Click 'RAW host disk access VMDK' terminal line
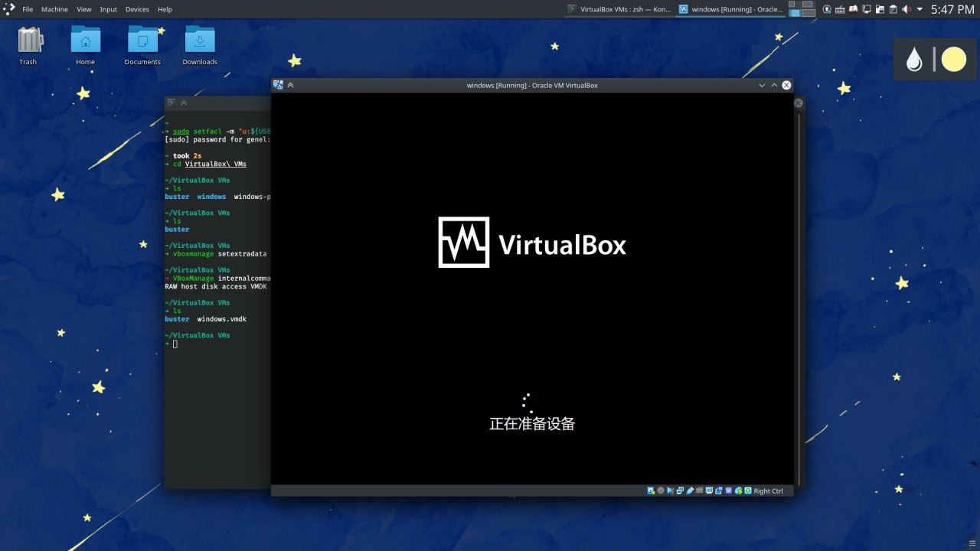Image resolution: width=980 pixels, height=551 pixels. coord(217,286)
